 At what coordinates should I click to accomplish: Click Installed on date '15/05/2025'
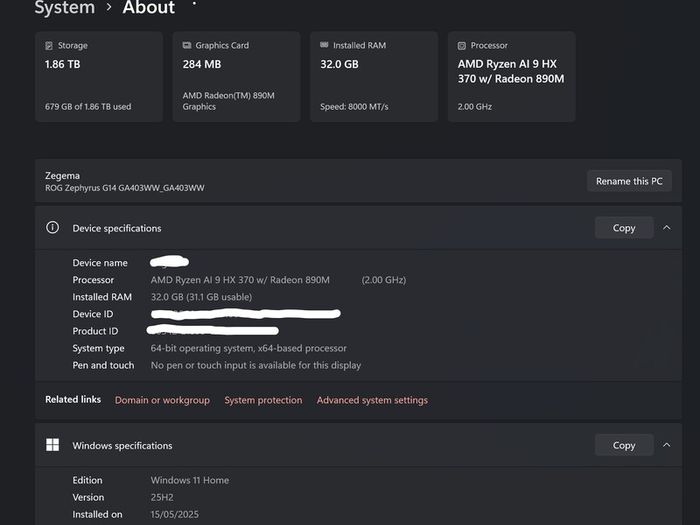pyautogui.click(x=175, y=514)
